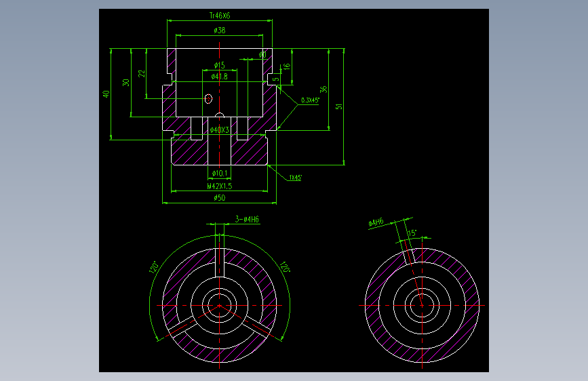This screenshot has height=381, width=588.
Task: Select the Tr46X6 thread dimension text
Action: pos(220,16)
